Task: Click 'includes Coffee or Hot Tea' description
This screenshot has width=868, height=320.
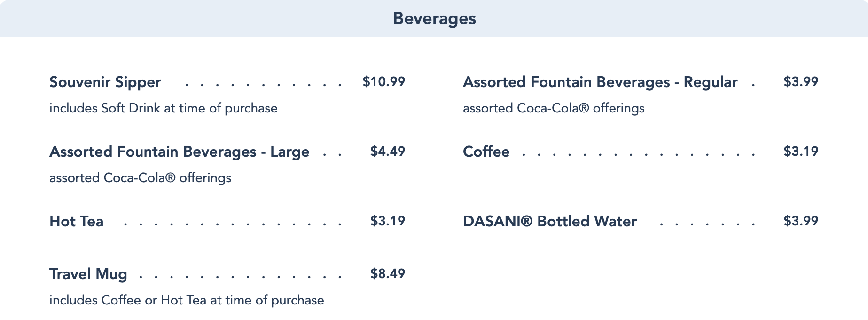Action: [187, 300]
